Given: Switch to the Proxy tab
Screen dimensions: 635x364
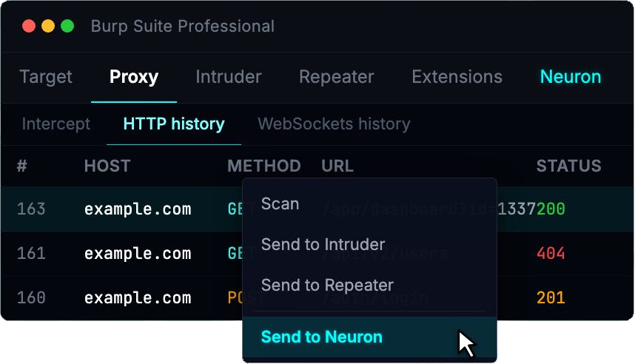Looking at the screenshot, I should pyautogui.click(x=134, y=77).
